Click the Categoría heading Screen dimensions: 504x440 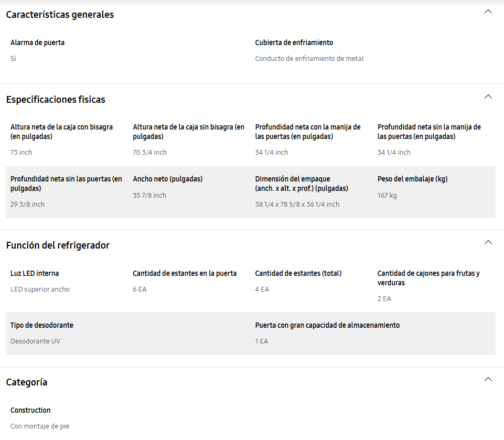27,382
